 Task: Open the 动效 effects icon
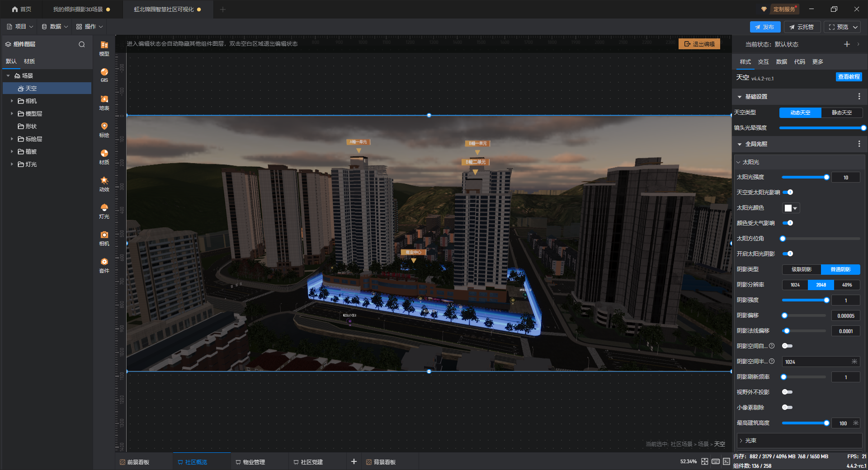(x=104, y=184)
